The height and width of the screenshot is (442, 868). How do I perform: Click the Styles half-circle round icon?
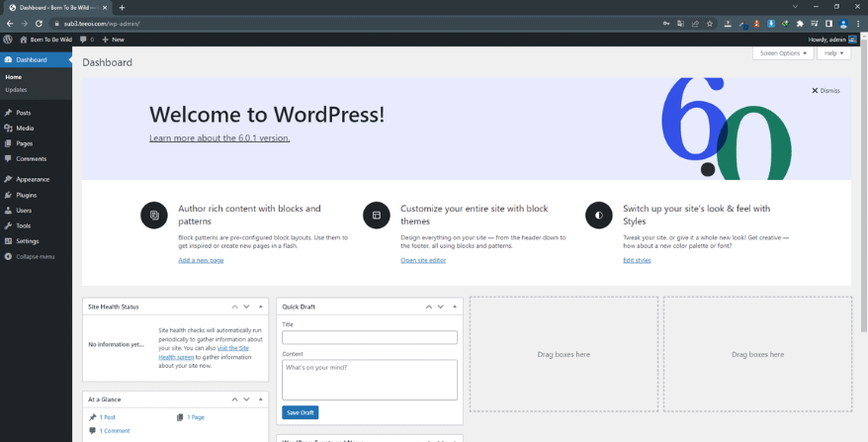[599, 215]
